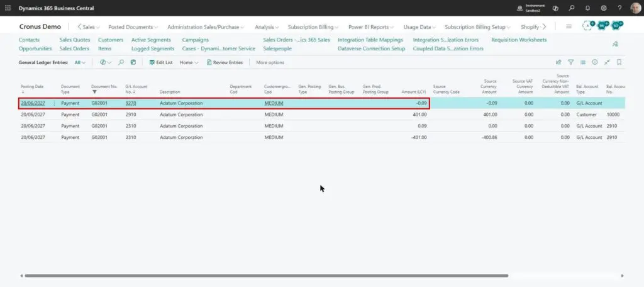
Task: Toggle the filter pane funnel icon
Action: tap(570, 62)
